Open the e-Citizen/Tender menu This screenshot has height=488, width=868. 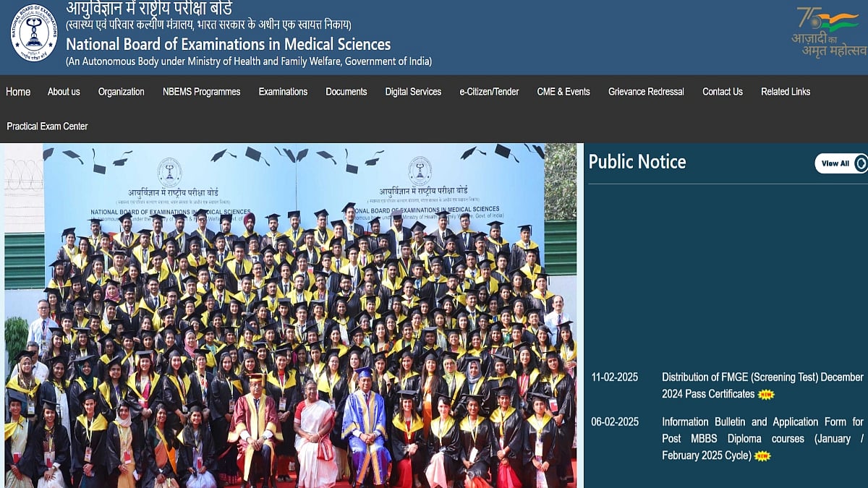coord(489,92)
